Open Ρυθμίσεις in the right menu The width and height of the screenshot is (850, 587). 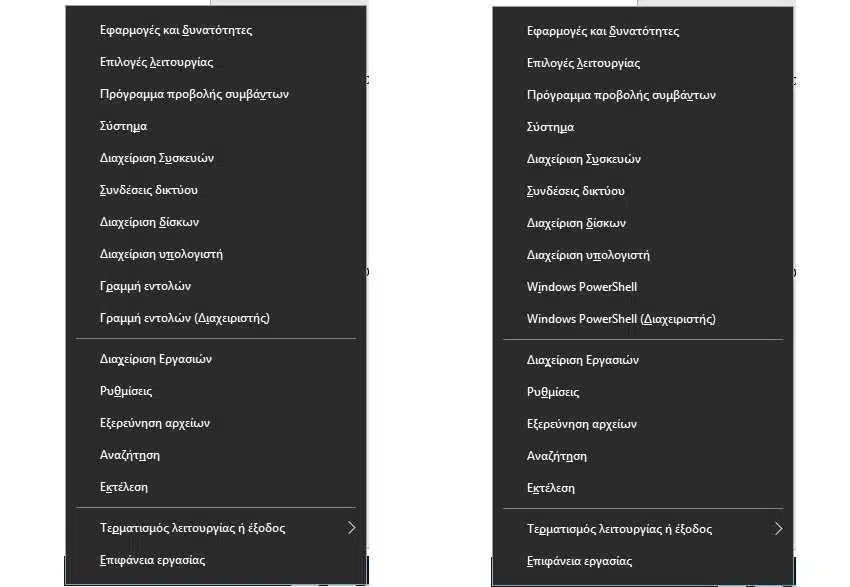coord(643,392)
